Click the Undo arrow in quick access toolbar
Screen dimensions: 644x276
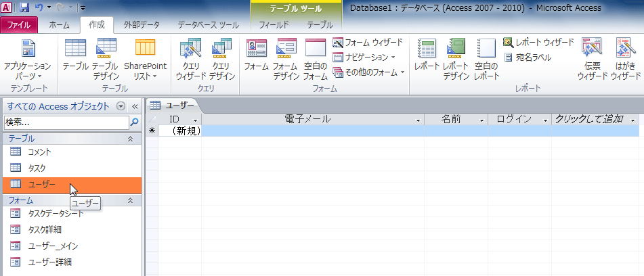39,7
